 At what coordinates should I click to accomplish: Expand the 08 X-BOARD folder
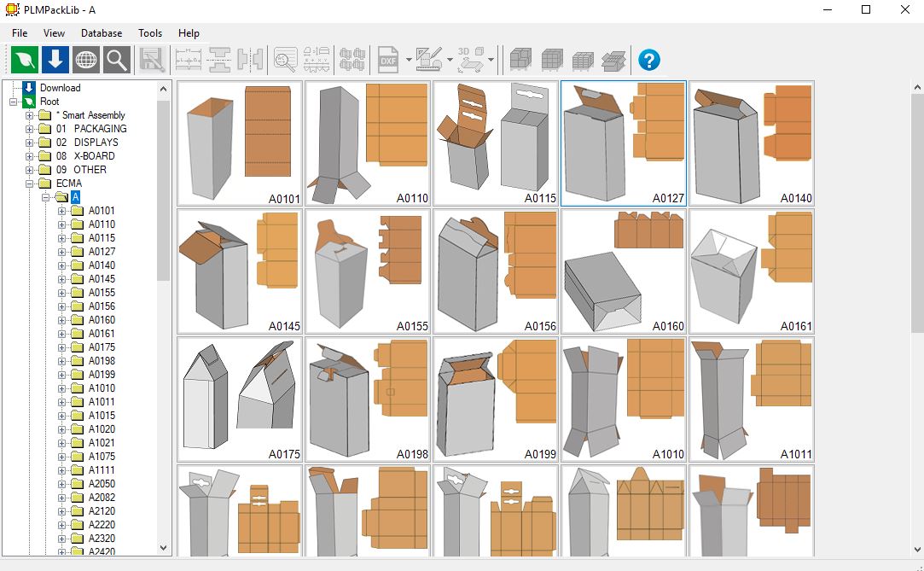tap(29, 155)
